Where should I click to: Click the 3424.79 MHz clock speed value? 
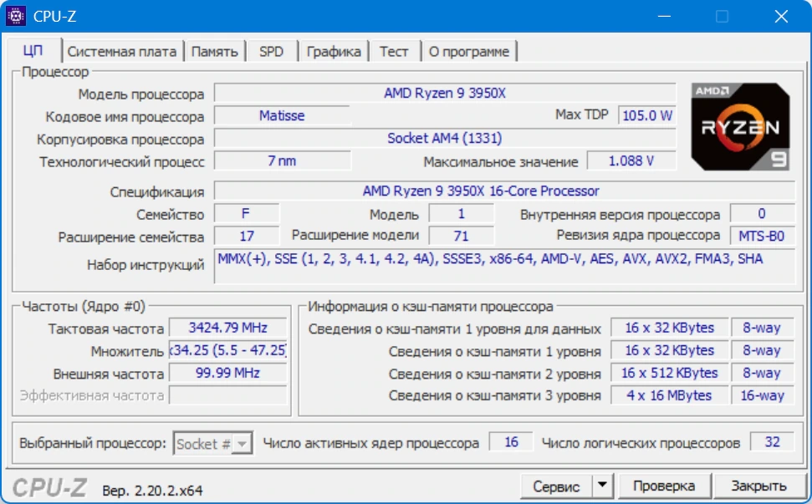[x=227, y=328]
